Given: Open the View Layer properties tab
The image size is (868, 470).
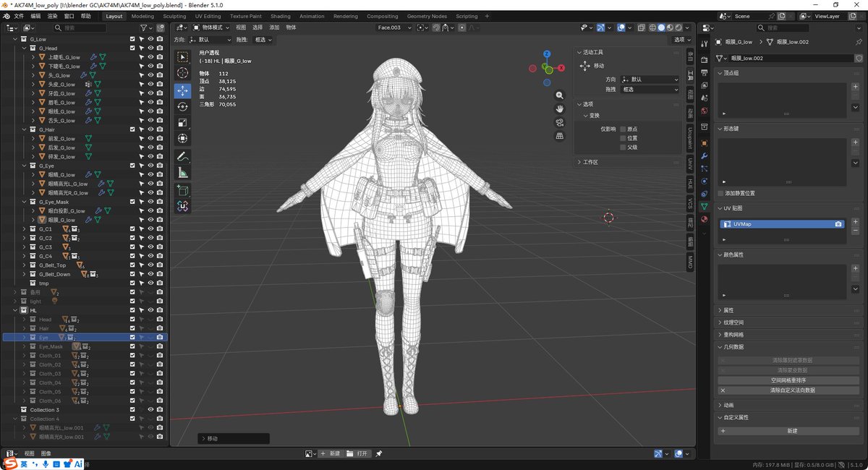Looking at the screenshot, I should coord(705,85).
